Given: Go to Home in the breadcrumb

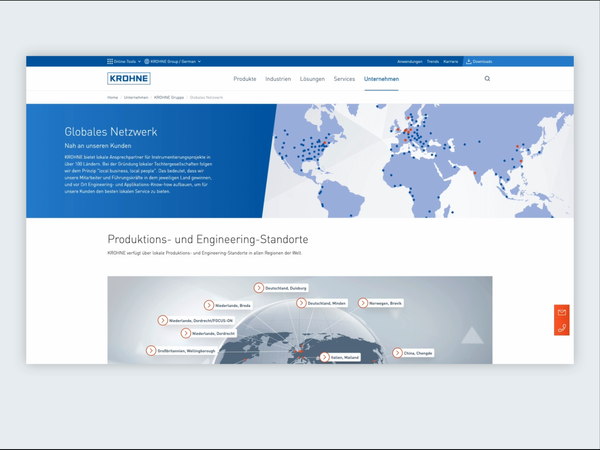Looking at the screenshot, I should point(112,97).
